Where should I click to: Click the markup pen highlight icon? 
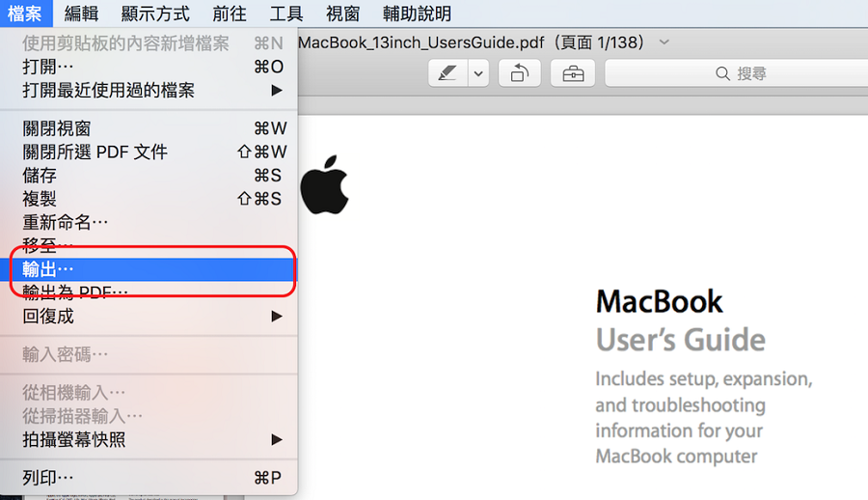[448, 73]
